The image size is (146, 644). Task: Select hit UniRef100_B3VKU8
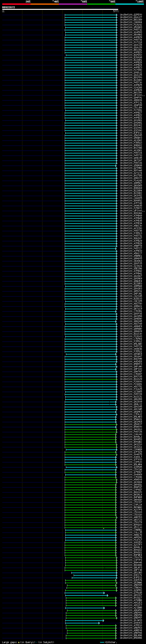point(131,57)
